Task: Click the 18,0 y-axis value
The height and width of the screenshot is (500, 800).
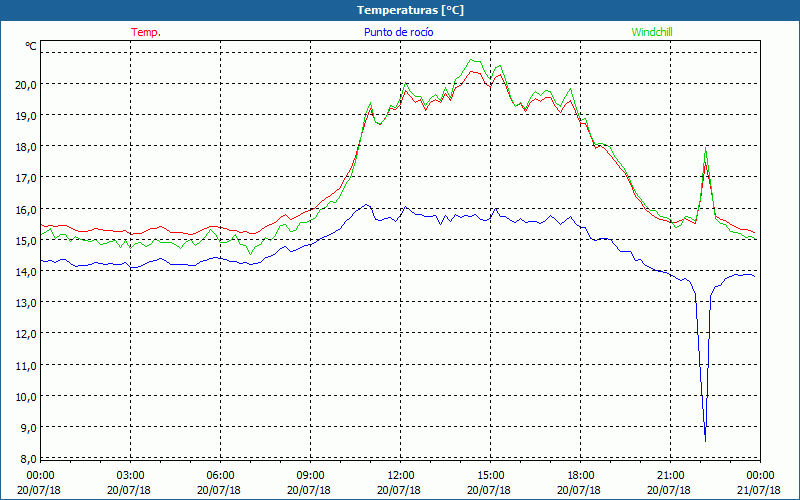Action: click(26, 147)
